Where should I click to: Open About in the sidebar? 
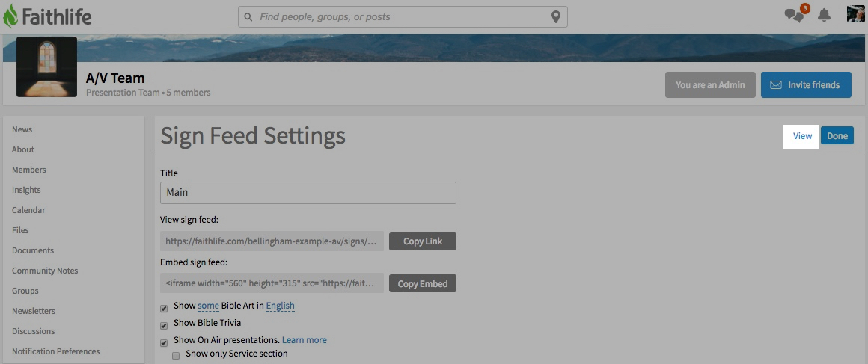[x=23, y=149]
